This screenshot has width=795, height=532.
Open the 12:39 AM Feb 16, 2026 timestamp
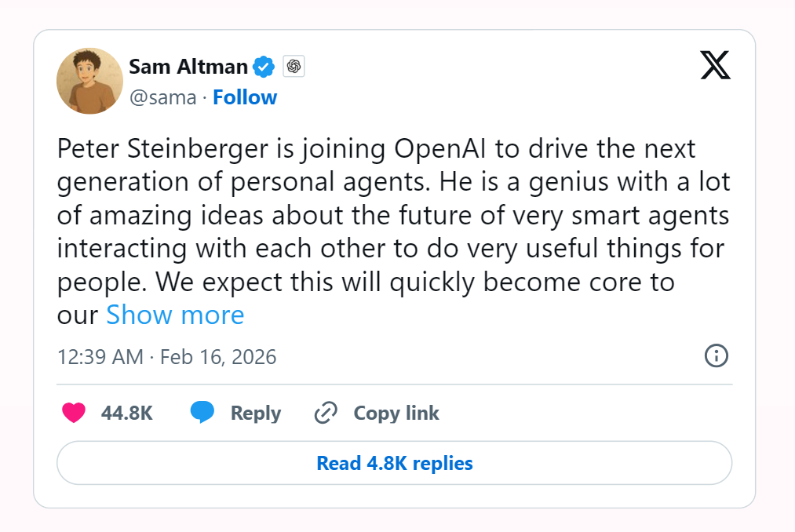pyautogui.click(x=166, y=357)
